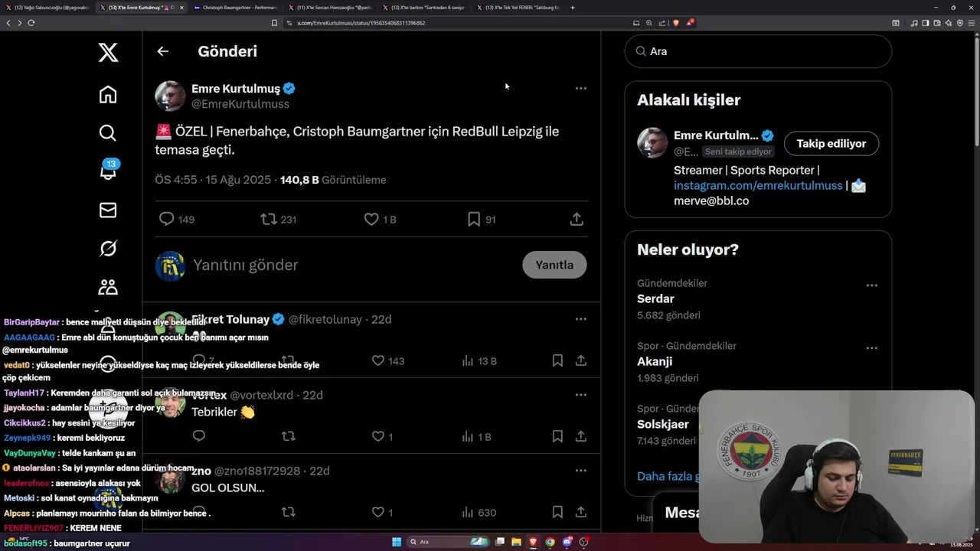Click the Yanıtla reply button
This screenshot has width=980, height=551.
pos(554,265)
